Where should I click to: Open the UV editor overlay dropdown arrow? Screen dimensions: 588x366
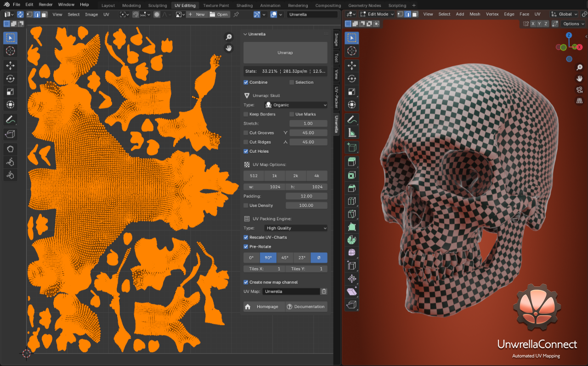[281, 14]
